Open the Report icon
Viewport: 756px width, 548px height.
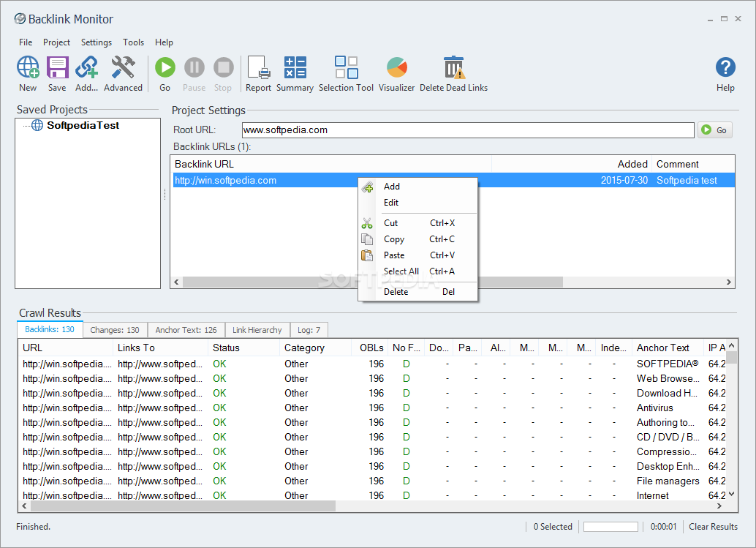[258, 67]
